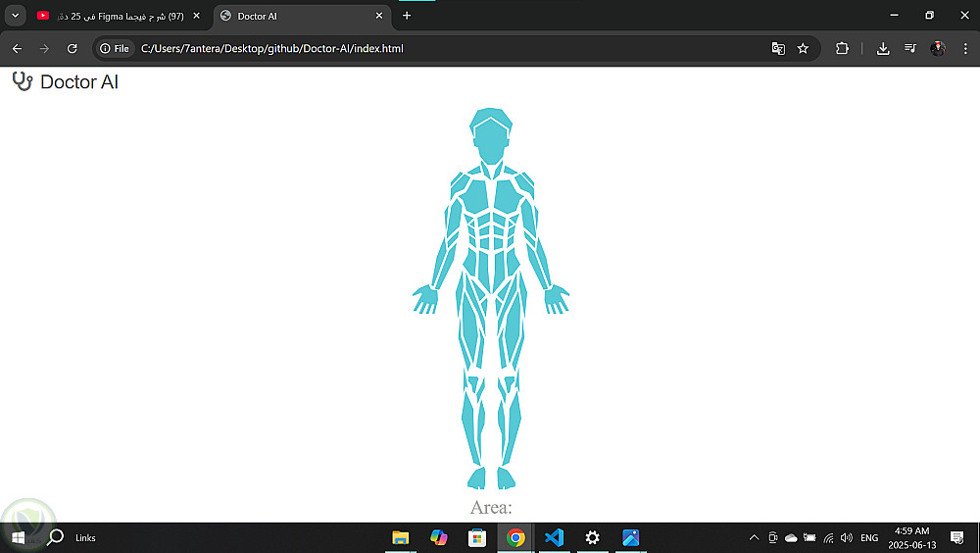Open the notification center icon
Image resolution: width=980 pixels, height=553 pixels.
956,538
